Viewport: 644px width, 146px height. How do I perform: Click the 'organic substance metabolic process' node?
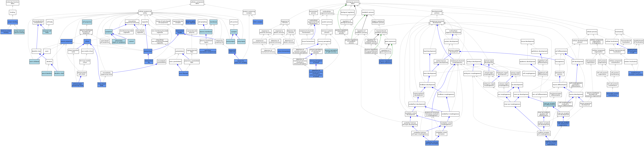tap(378, 22)
